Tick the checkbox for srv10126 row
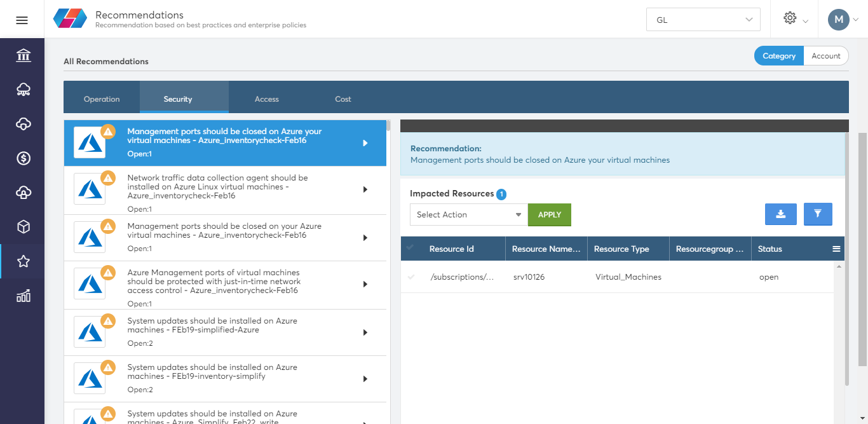 tap(411, 277)
